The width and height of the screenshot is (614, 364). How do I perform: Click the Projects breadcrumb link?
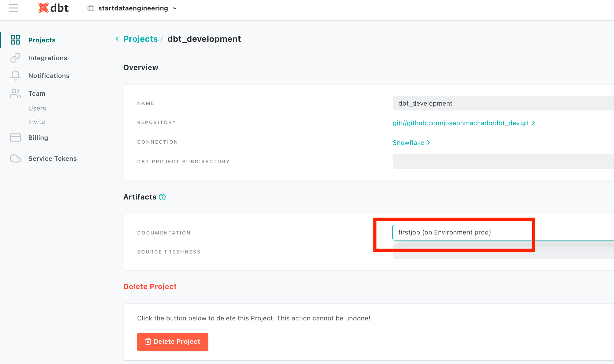tap(140, 39)
